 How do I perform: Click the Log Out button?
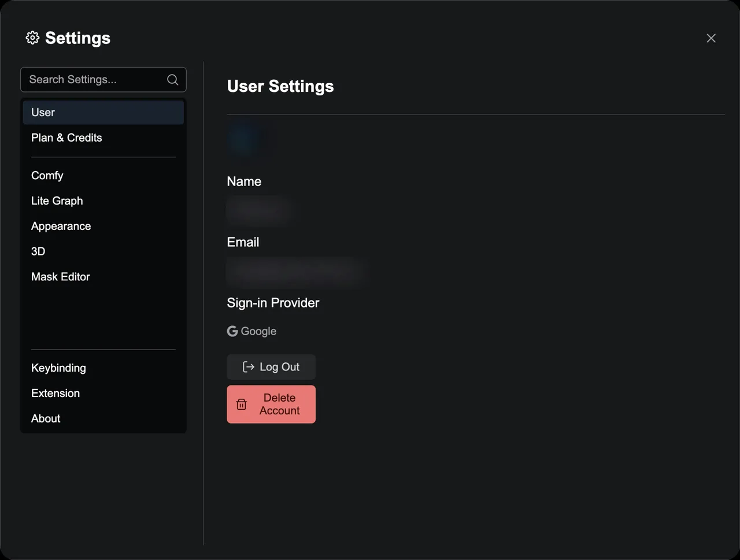tap(271, 367)
